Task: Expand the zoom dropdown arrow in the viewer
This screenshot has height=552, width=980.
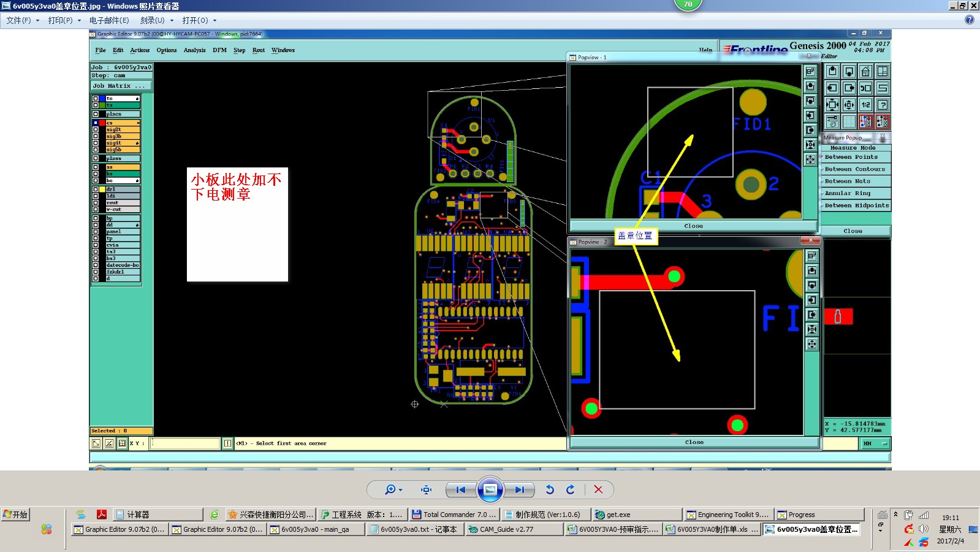Action: pos(401,490)
